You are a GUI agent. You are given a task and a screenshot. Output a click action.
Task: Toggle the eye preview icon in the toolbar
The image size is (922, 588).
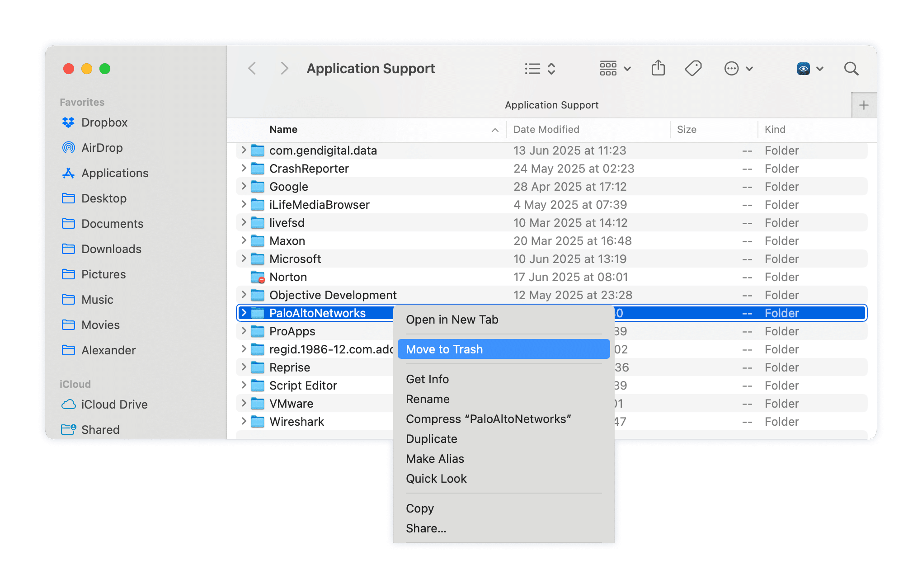coord(804,68)
